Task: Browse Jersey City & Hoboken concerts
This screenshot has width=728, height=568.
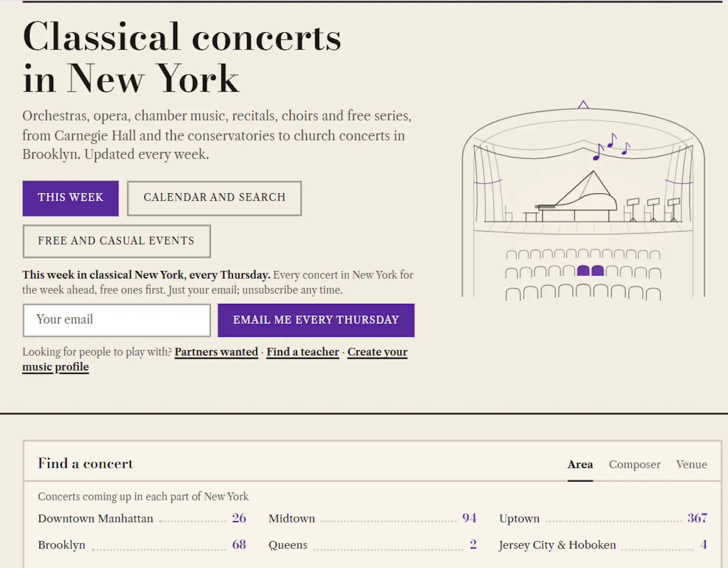Action: coord(603,545)
